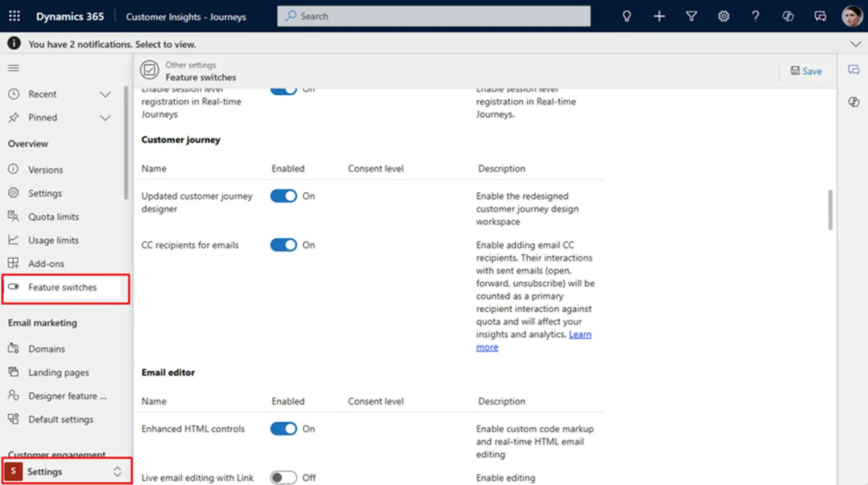This screenshot has width=868, height=485.
Task: Click the Recent clock icon
Action: [14, 94]
